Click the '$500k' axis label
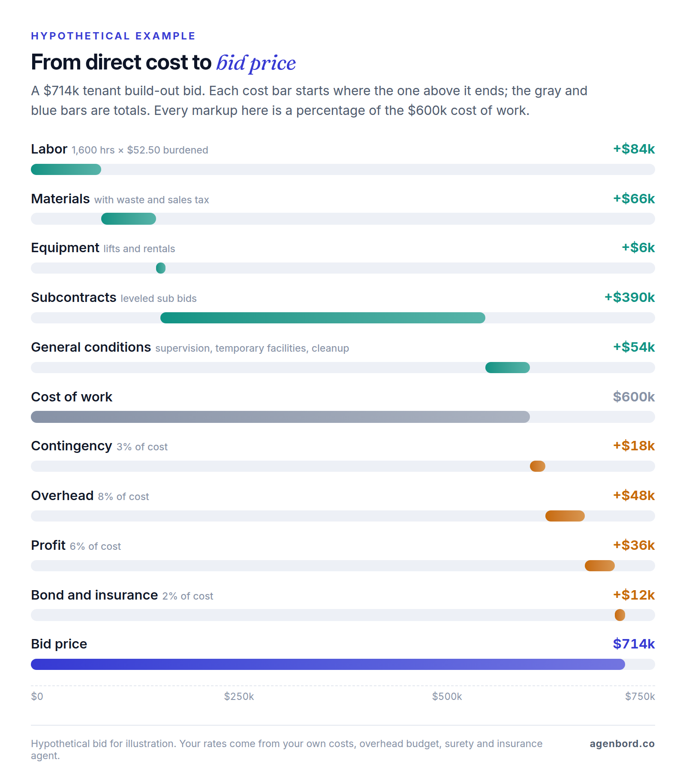 pyautogui.click(x=447, y=697)
